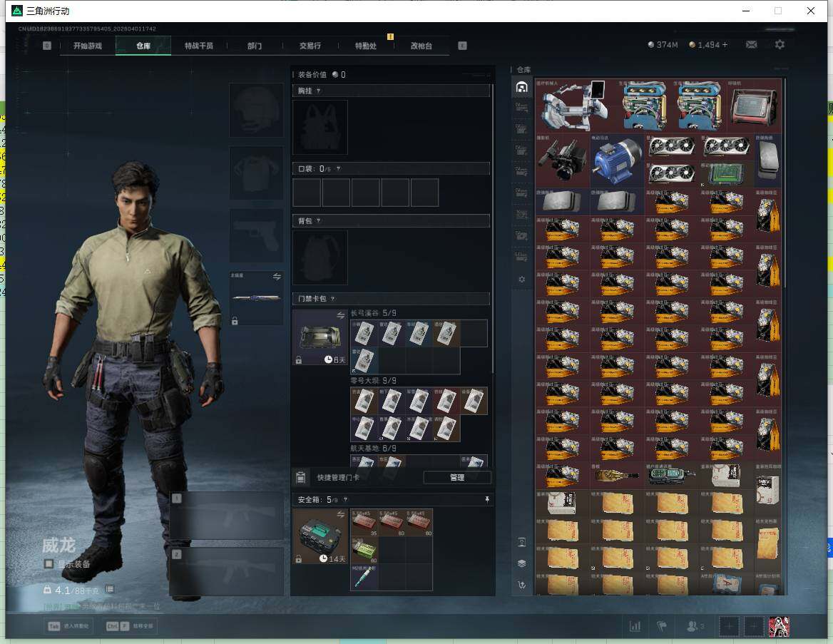Pin the 安全箱 panel with pushpin icon
Image resolution: width=833 pixels, height=644 pixels.
point(486,499)
